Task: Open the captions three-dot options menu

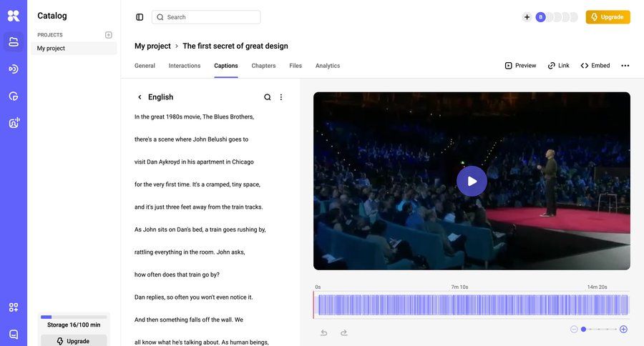Action: (281, 97)
